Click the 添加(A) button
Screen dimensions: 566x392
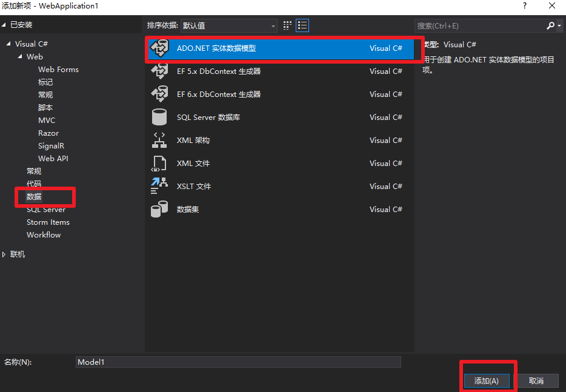click(486, 381)
